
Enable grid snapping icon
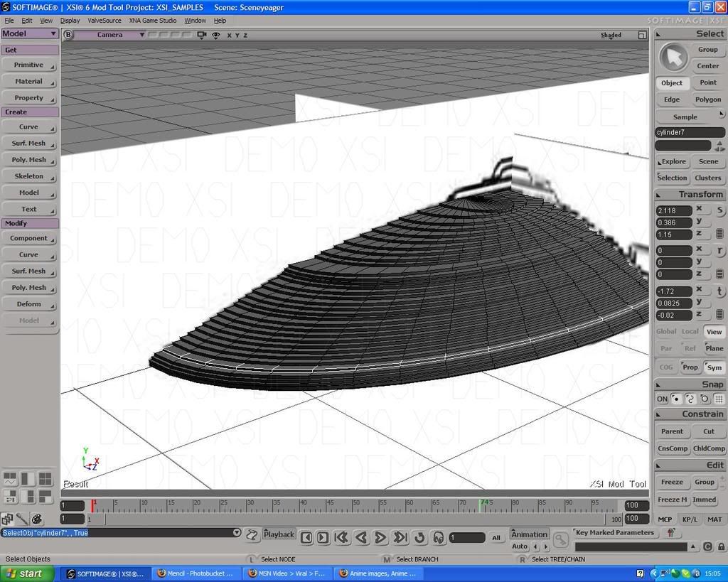click(x=719, y=399)
